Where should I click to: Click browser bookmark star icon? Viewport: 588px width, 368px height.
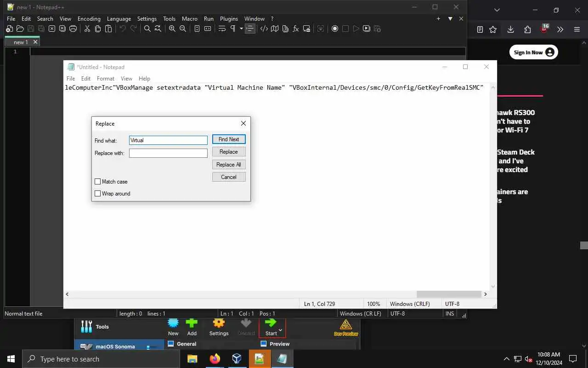click(493, 29)
